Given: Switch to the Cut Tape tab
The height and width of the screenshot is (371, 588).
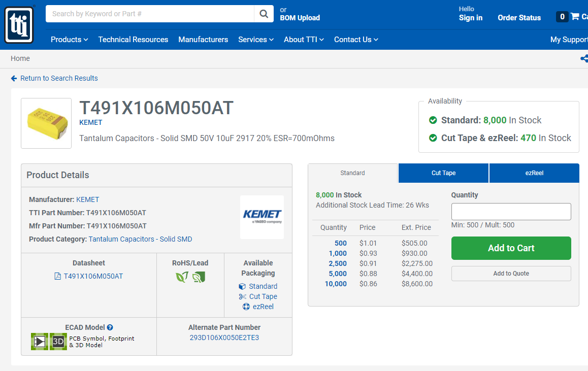Looking at the screenshot, I should [x=444, y=173].
